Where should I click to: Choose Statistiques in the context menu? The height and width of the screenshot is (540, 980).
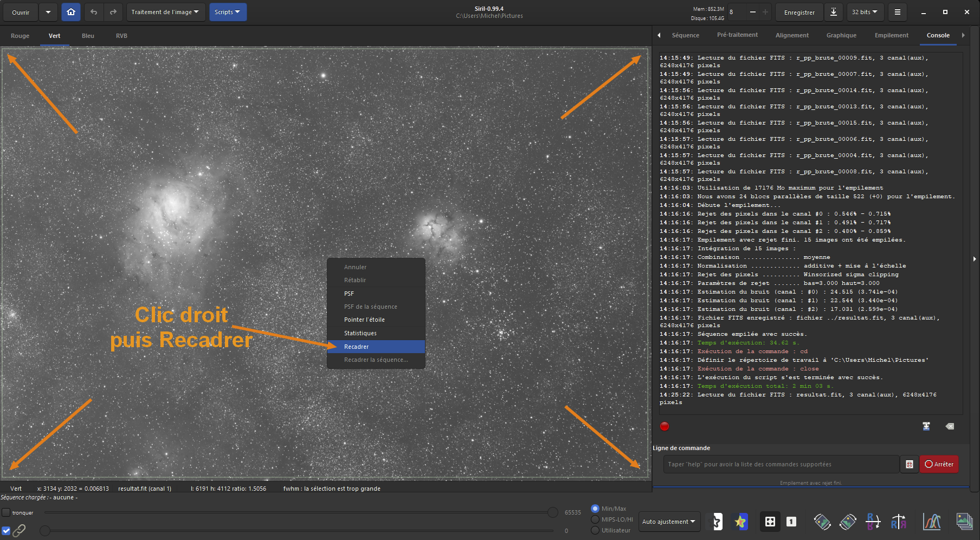tap(376, 333)
